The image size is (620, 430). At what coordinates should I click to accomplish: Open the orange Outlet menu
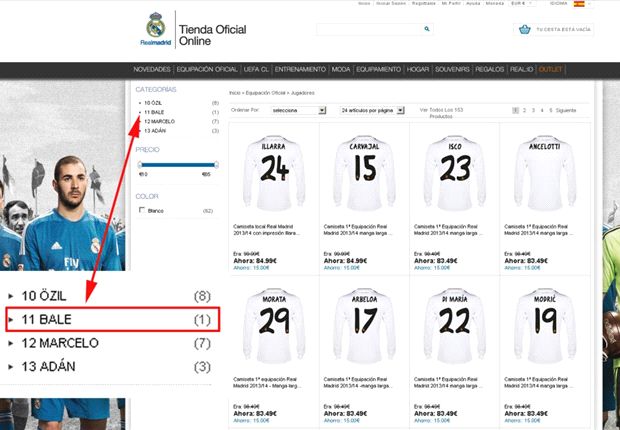[x=550, y=69]
